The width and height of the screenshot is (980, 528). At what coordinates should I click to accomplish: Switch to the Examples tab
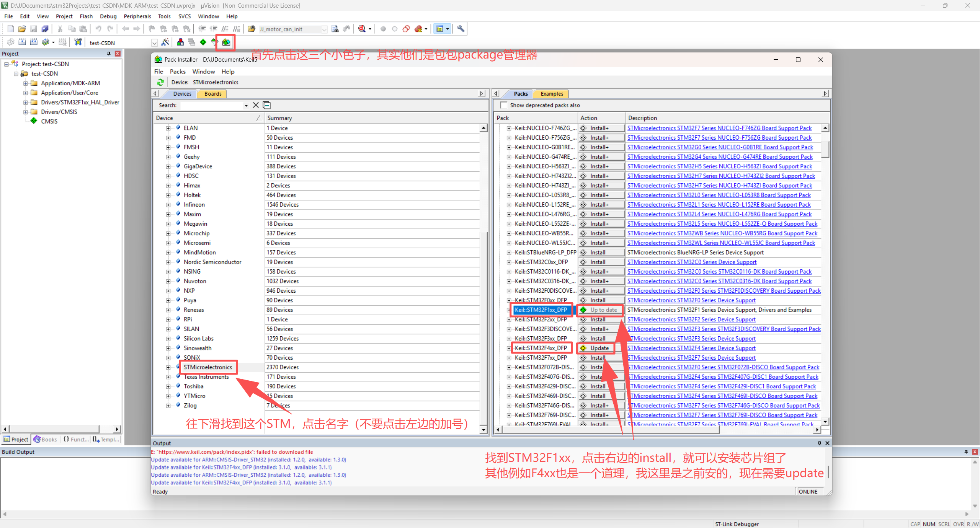[x=552, y=94]
